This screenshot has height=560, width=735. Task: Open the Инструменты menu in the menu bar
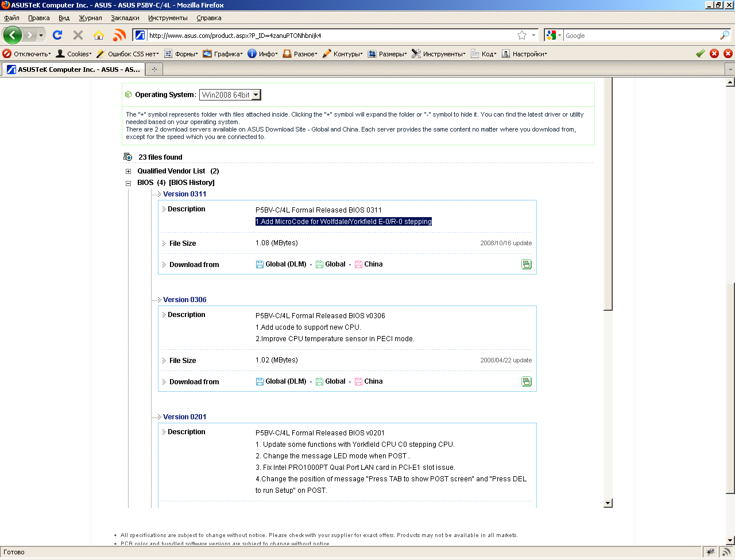(x=168, y=18)
